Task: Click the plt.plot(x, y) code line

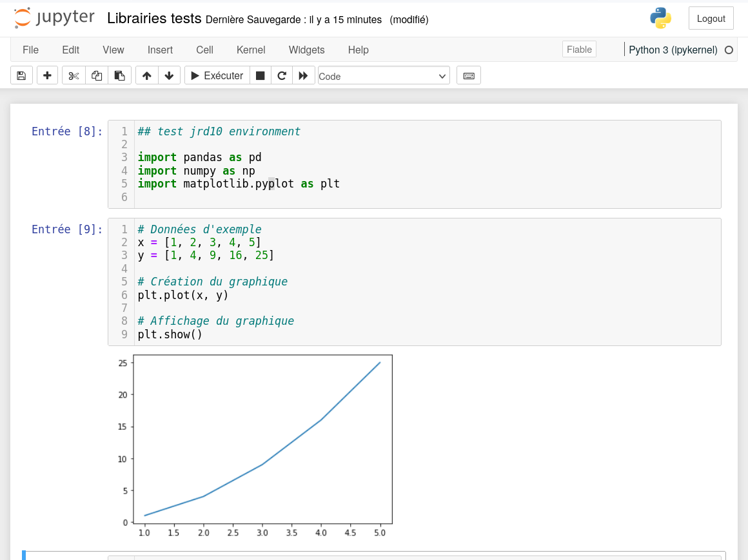Action: [182, 295]
